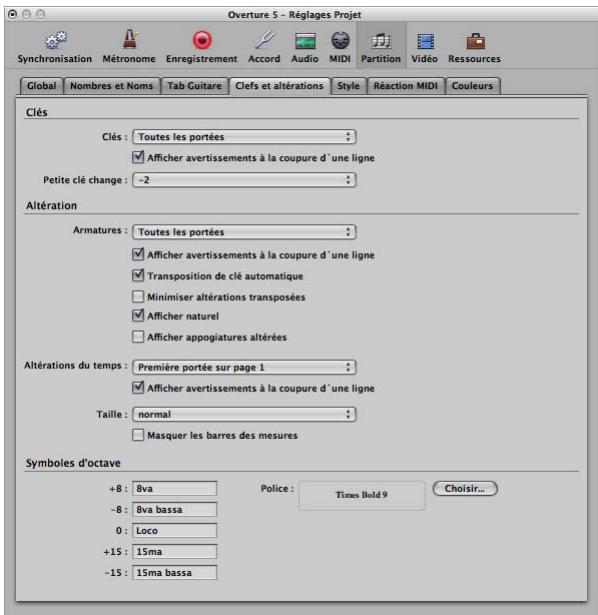Enable Afficher appogiatures altérées

tap(138, 337)
